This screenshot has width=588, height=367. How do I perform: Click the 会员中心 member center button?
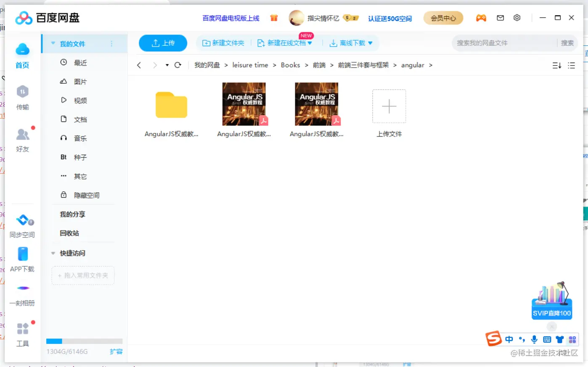(x=443, y=18)
